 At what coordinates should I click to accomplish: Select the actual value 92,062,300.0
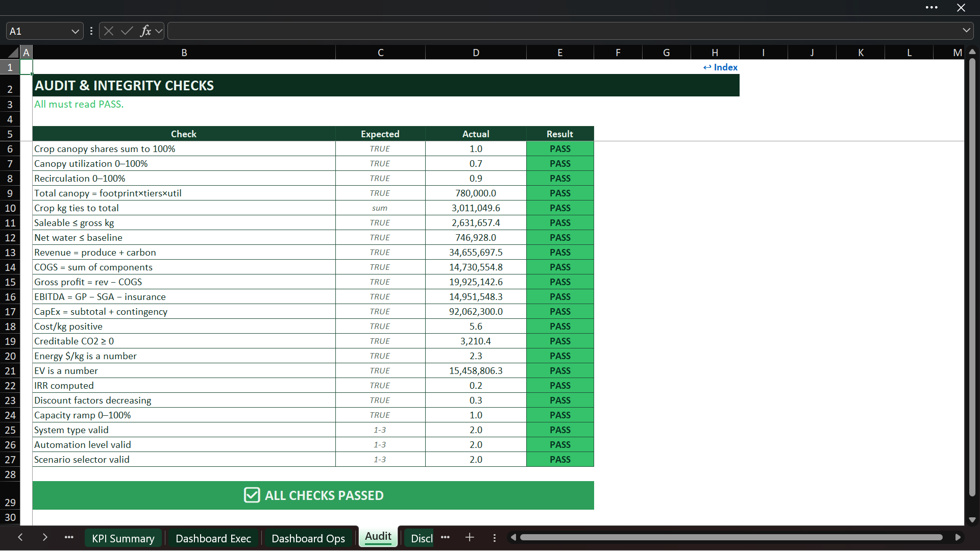click(x=476, y=312)
